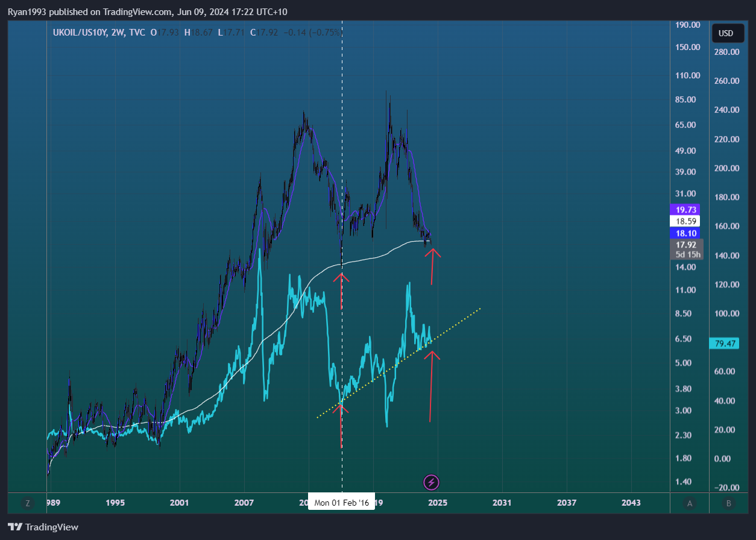Click the cyan 79.47 price label
Image resolution: width=756 pixels, height=540 pixels.
726,343
